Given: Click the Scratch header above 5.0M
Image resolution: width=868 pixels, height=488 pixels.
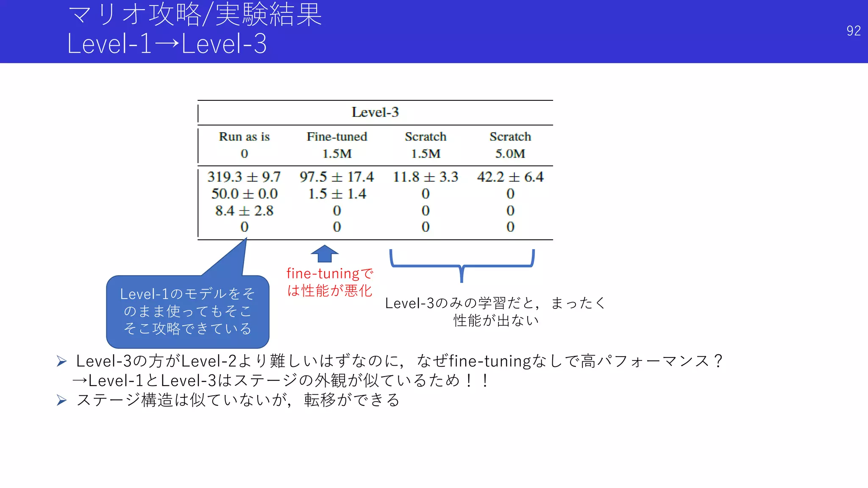Looking at the screenshot, I should pos(510,137).
